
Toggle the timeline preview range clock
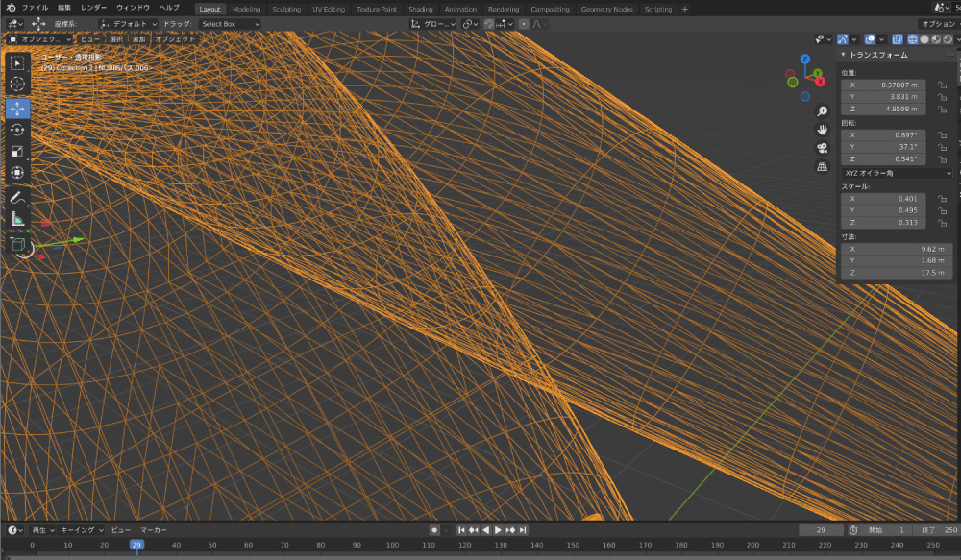click(853, 530)
